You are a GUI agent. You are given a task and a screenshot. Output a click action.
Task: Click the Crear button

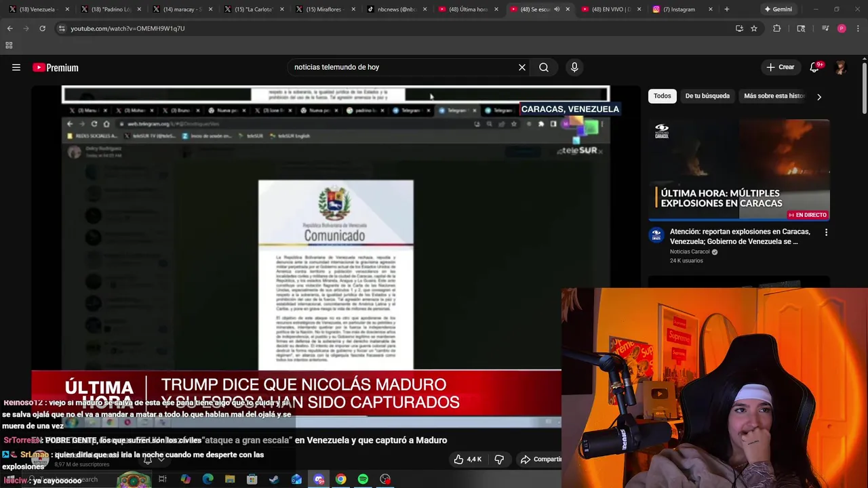pyautogui.click(x=780, y=67)
